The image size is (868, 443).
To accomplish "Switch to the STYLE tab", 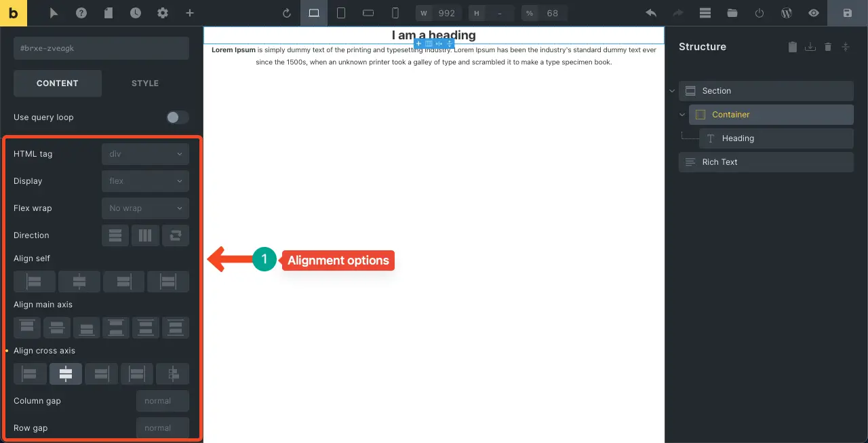I will coord(145,83).
